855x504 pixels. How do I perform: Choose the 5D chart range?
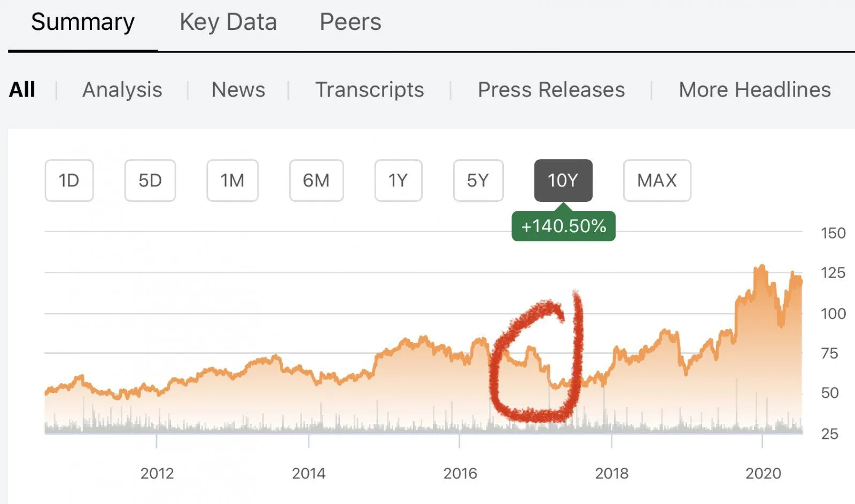[150, 180]
